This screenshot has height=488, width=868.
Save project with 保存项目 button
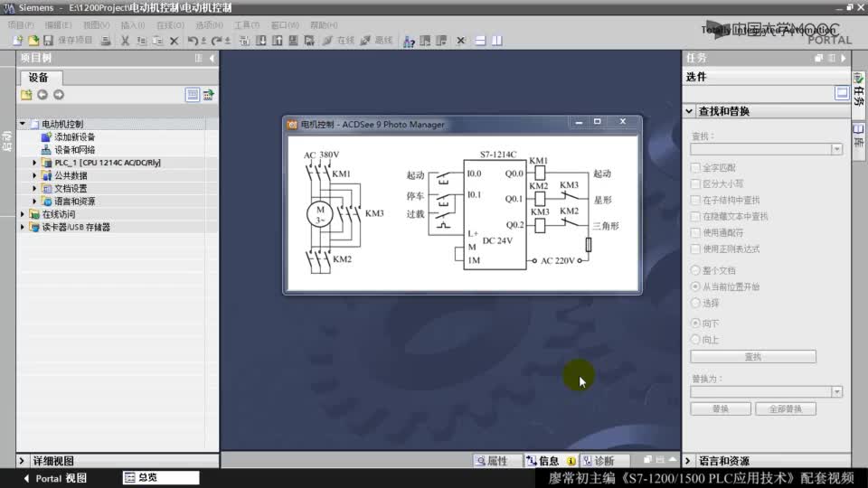click(x=68, y=41)
